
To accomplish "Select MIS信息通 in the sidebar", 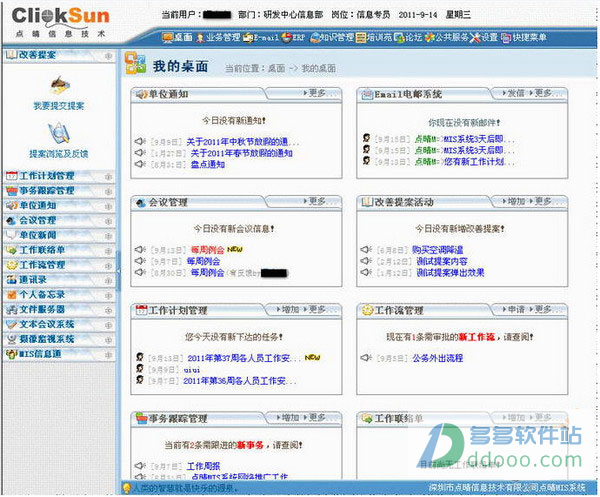I will coord(59,354).
